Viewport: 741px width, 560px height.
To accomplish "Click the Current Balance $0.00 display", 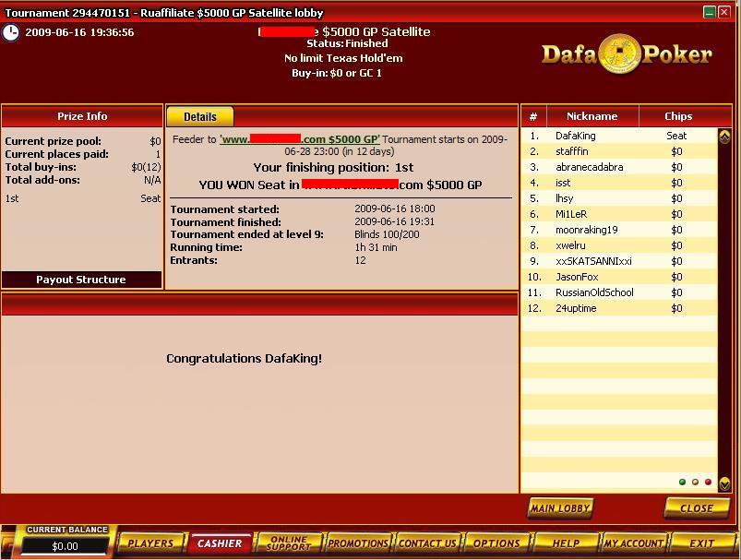I will coord(66,546).
